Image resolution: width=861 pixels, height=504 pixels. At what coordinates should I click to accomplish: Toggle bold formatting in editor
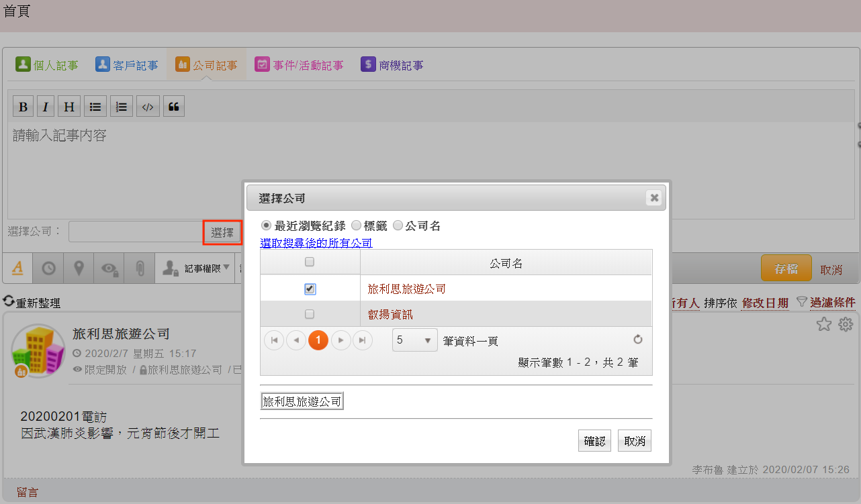pos(23,106)
